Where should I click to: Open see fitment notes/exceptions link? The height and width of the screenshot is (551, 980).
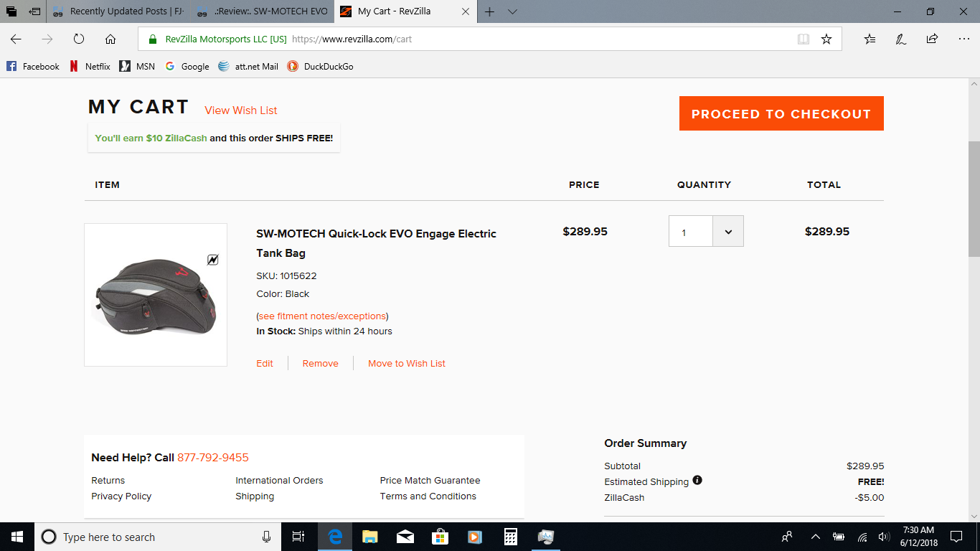[x=322, y=316]
